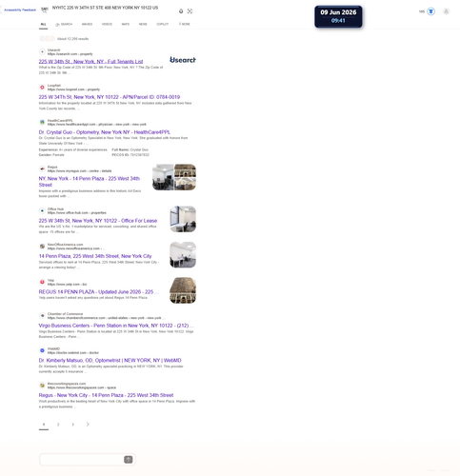Expand the More tabs menu
Viewport: 460px width, 476px height.
coord(185,24)
